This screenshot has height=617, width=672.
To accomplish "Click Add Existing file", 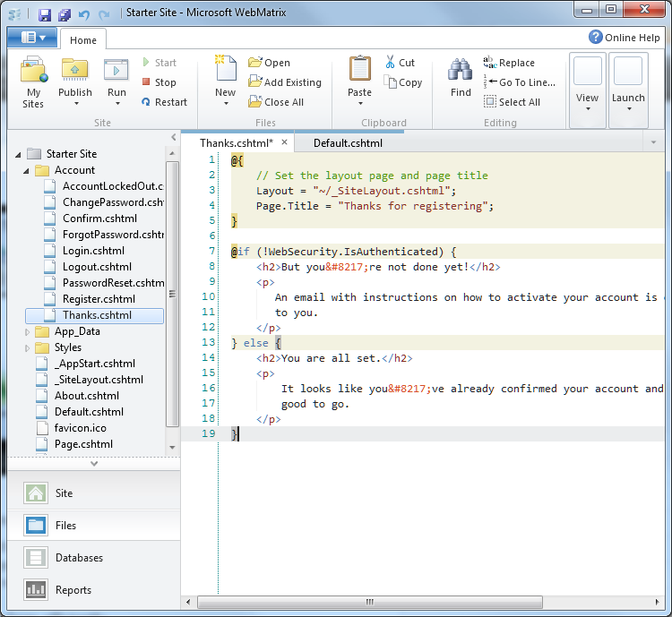I will (285, 82).
